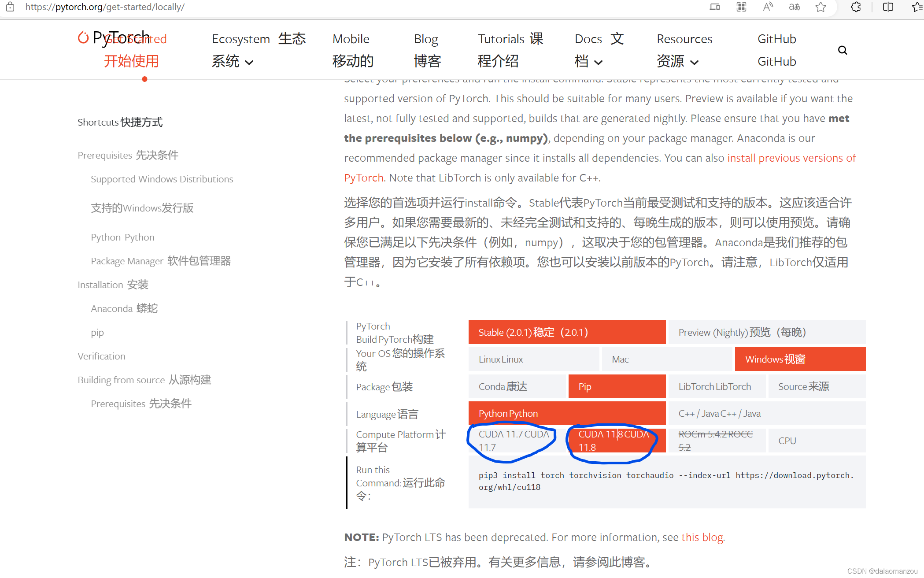Toggle the read aloud icon

768,7
